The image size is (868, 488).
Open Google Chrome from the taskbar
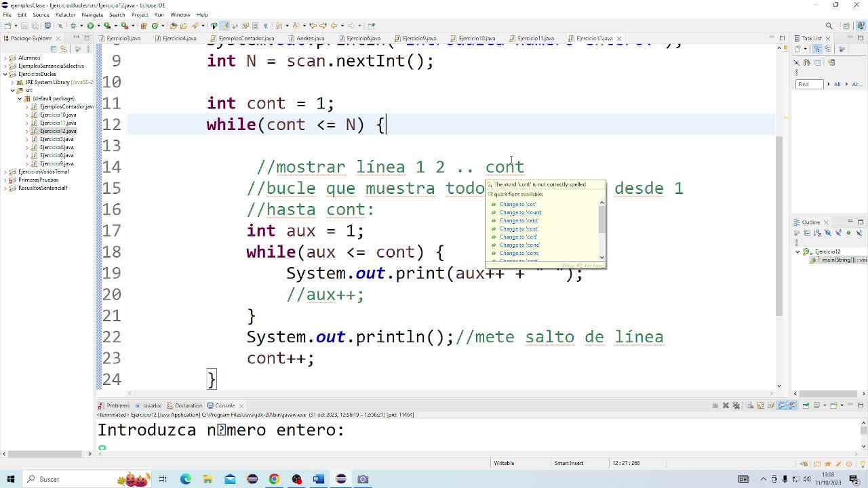[x=274, y=479]
